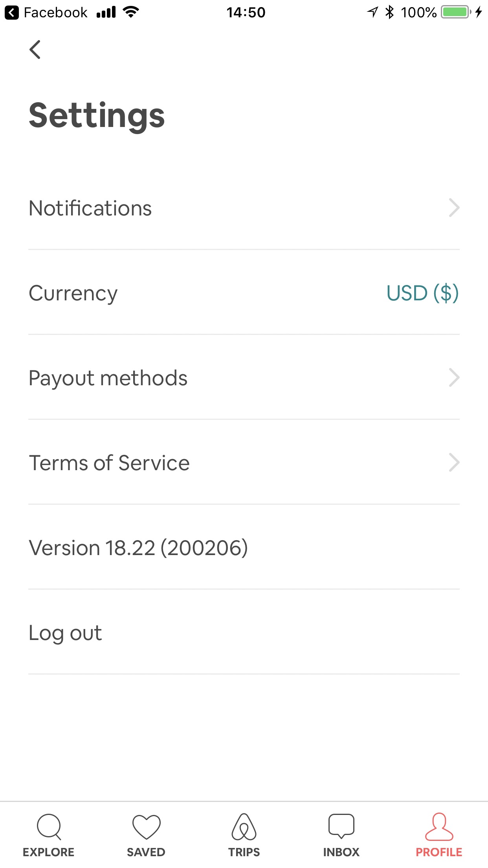This screenshot has height=868, width=488.
Task: Tap the Saved heart icon
Action: [x=146, y=826]
